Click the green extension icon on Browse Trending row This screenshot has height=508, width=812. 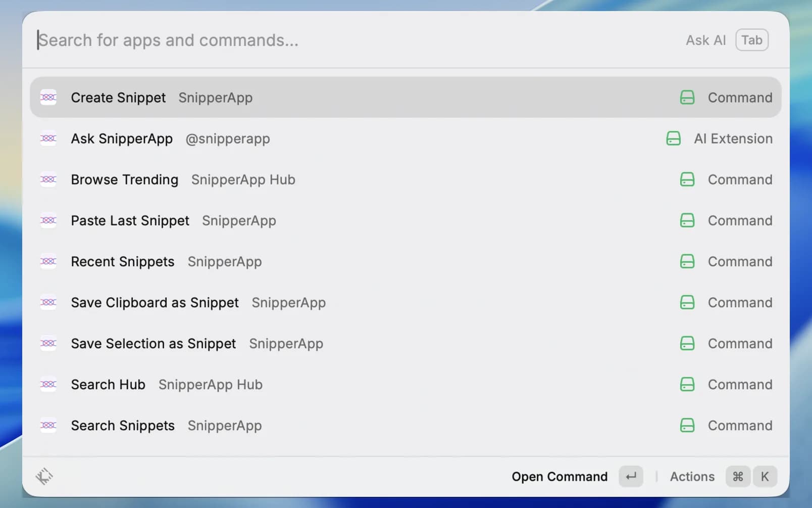pyautogui.click(x=687, y=179)
